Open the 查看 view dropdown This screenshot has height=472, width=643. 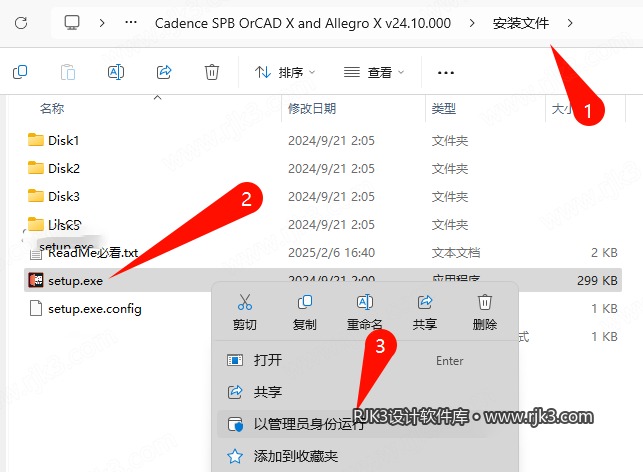pyautogui.click(x=374, y=73)
